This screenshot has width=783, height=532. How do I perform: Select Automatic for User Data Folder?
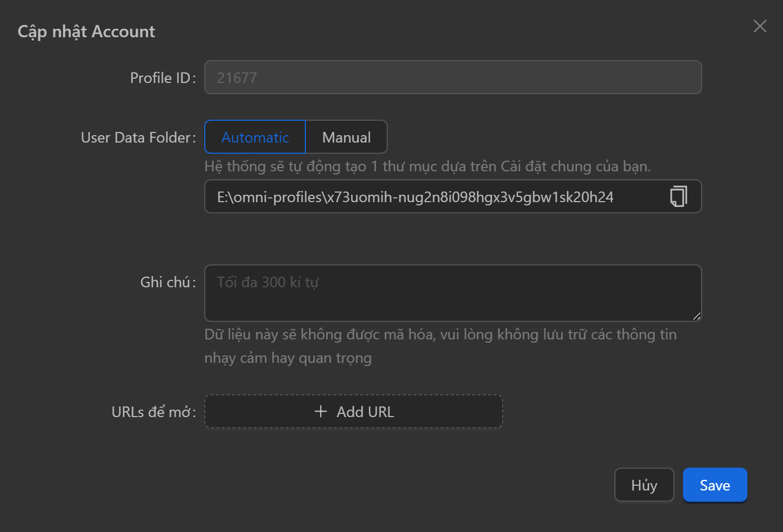tap(254, 137)
